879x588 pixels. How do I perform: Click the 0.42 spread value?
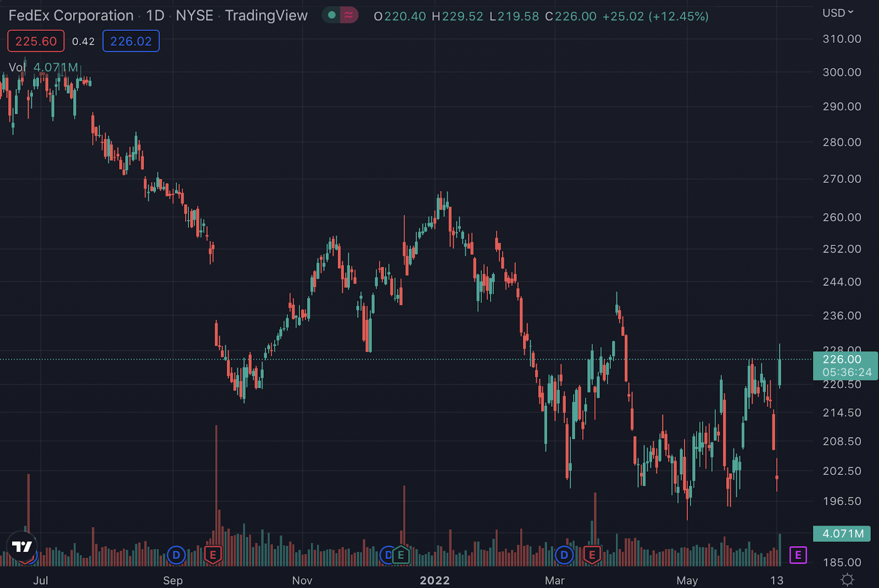coord(83,41)
